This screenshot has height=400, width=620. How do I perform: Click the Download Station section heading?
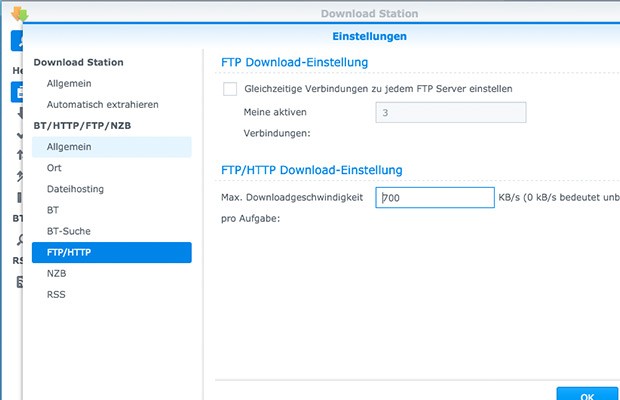tap(78, 62)
